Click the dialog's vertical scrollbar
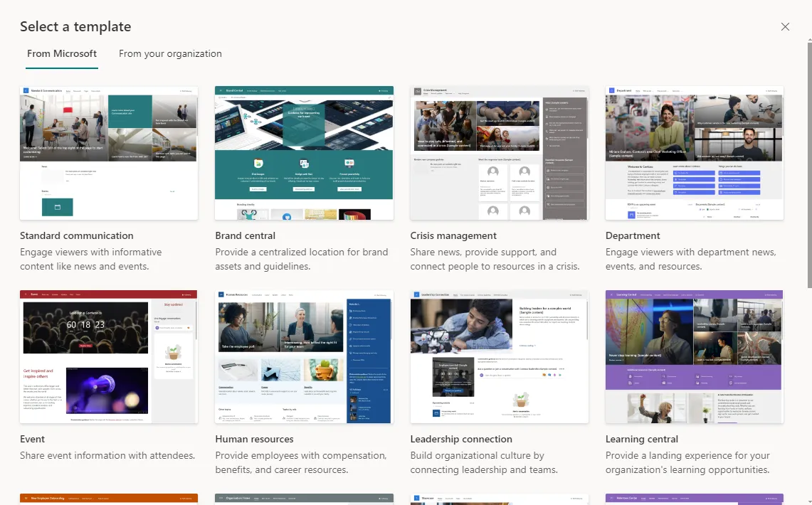 tap(809, 166)
